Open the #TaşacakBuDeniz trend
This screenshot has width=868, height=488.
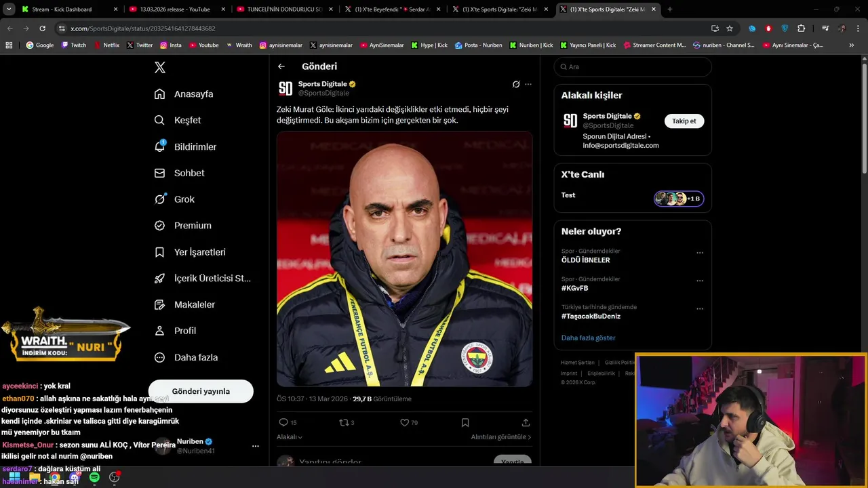[x=591, y=316]
